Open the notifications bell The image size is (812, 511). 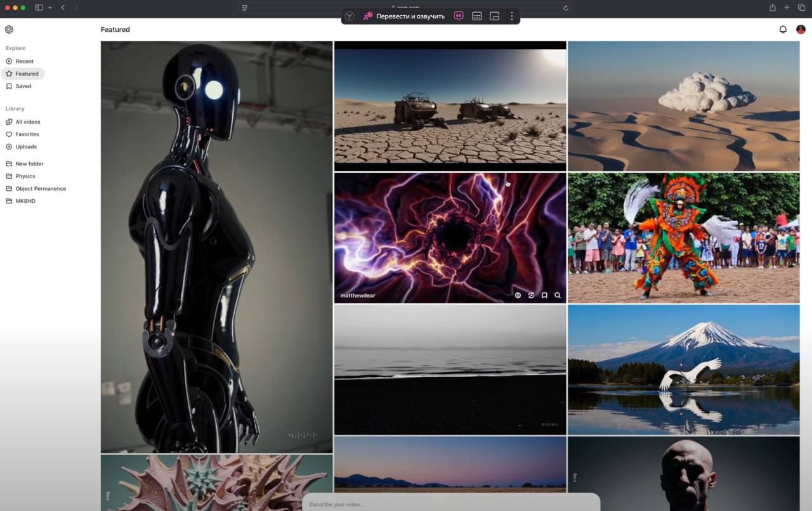click(x=783, y=30)
